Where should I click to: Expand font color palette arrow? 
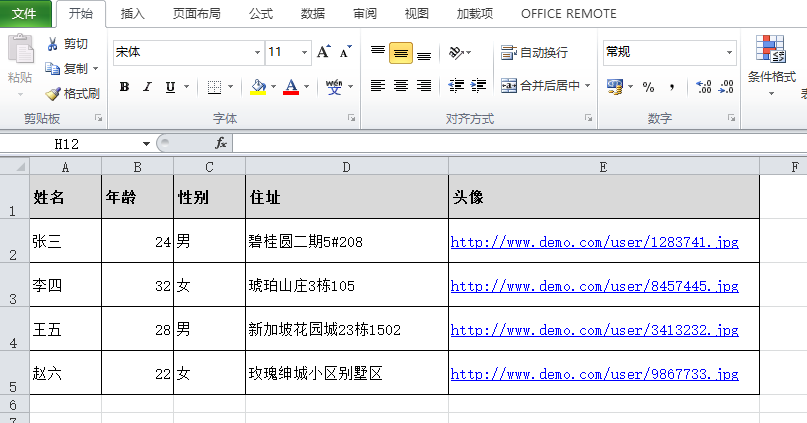click(x=306, y=87)
